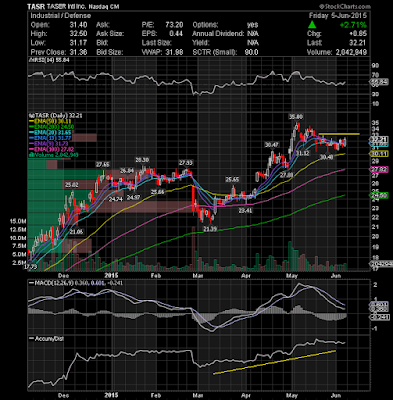The width and height of the screenshot is (393, 400).
Task: Click the Accum/Dist indicator label
Action: 47,339
